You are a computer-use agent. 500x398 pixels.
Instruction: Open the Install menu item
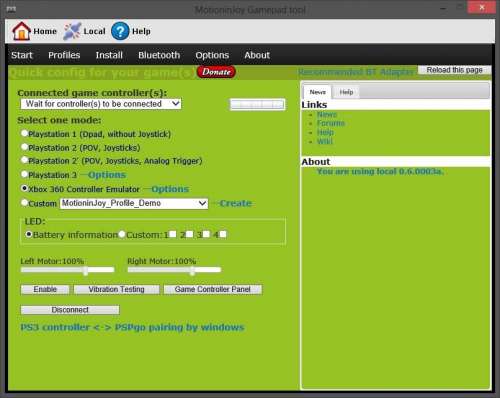tap(109, 55)
